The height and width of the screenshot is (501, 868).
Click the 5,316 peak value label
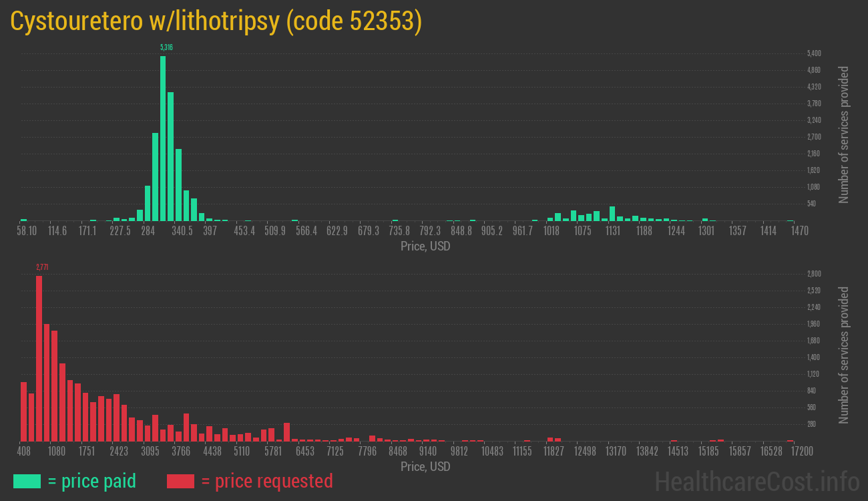coord(166,47)
